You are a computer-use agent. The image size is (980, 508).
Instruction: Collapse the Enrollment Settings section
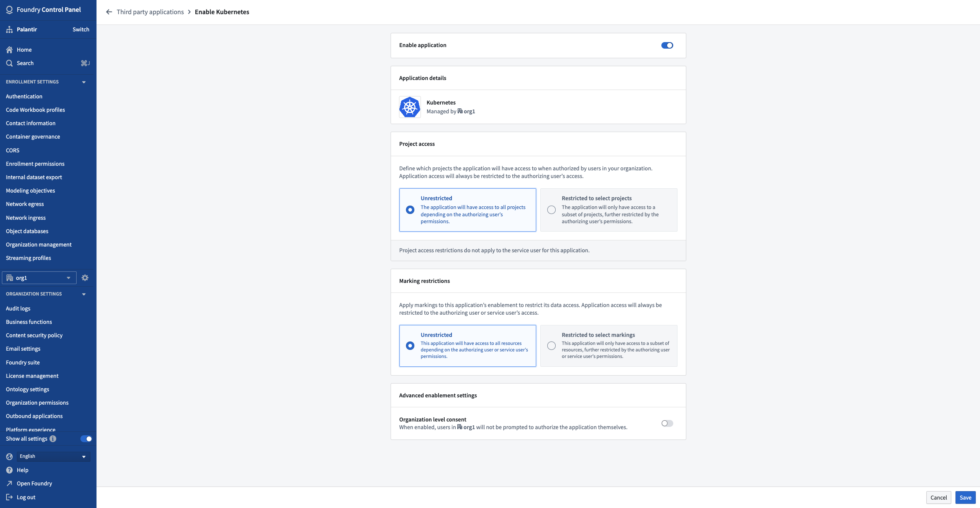pyautogui.click(x=84, y=82)
